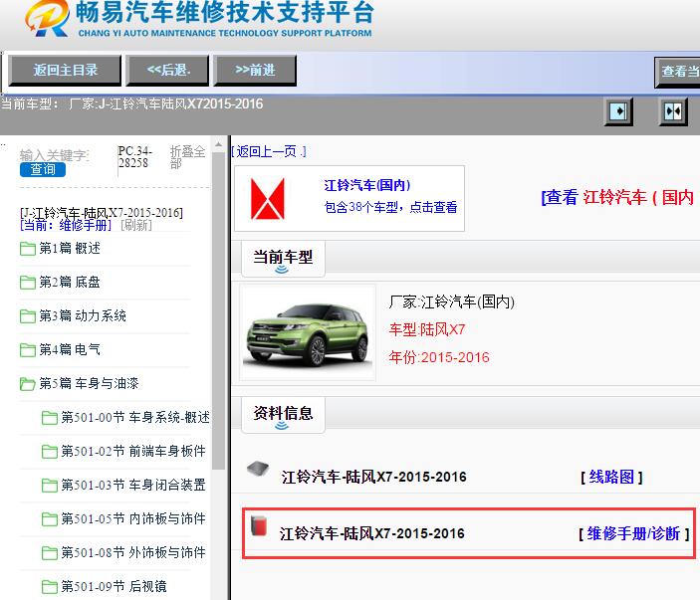Click the double-arrow panel split icon
The image size is (700, 600).
point(673,111)
